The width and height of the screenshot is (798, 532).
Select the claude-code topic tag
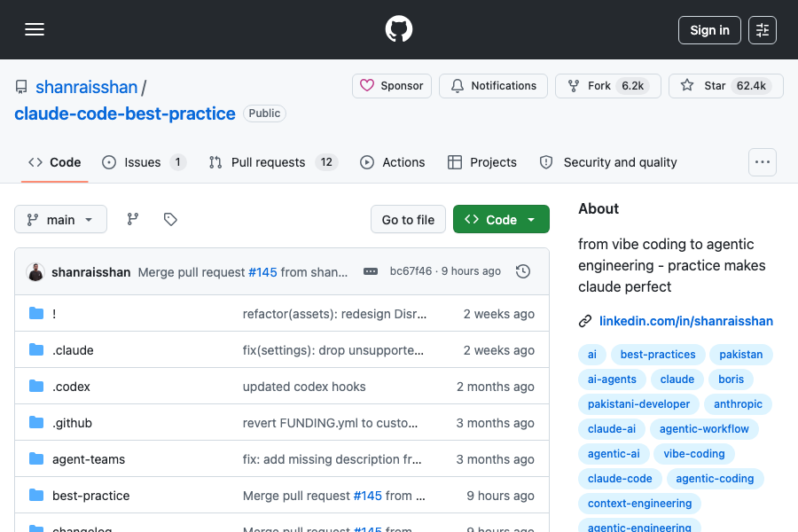point(620,479)
